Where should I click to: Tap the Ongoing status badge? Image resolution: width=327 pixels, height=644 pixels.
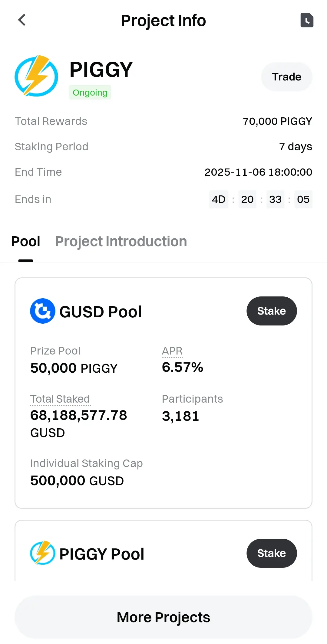[x=90, y=93]
